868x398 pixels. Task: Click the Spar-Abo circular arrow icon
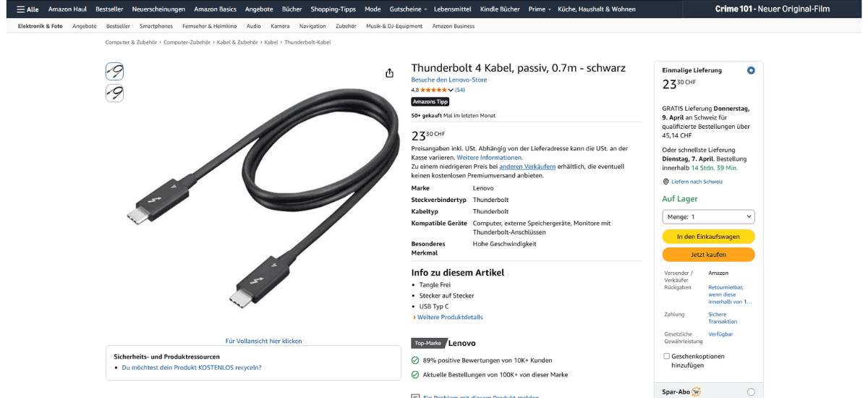tap(696, 391)
